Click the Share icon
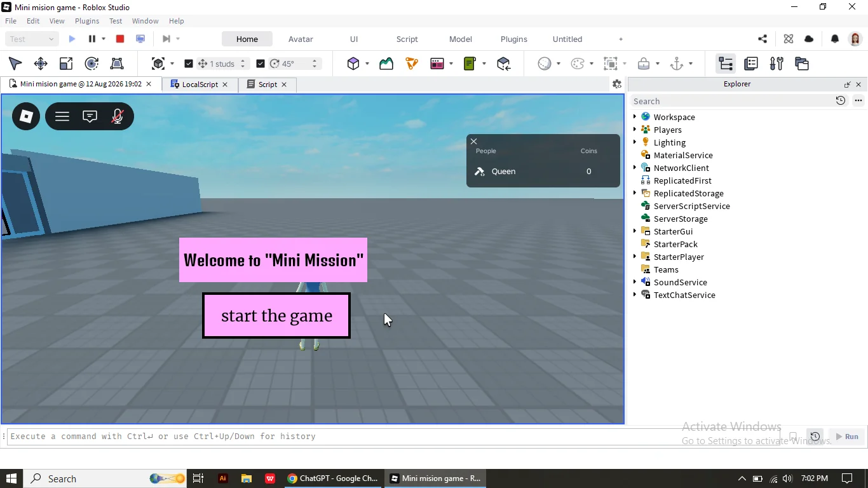The width and height of the screenshot is (868, 488). point(763,39)
